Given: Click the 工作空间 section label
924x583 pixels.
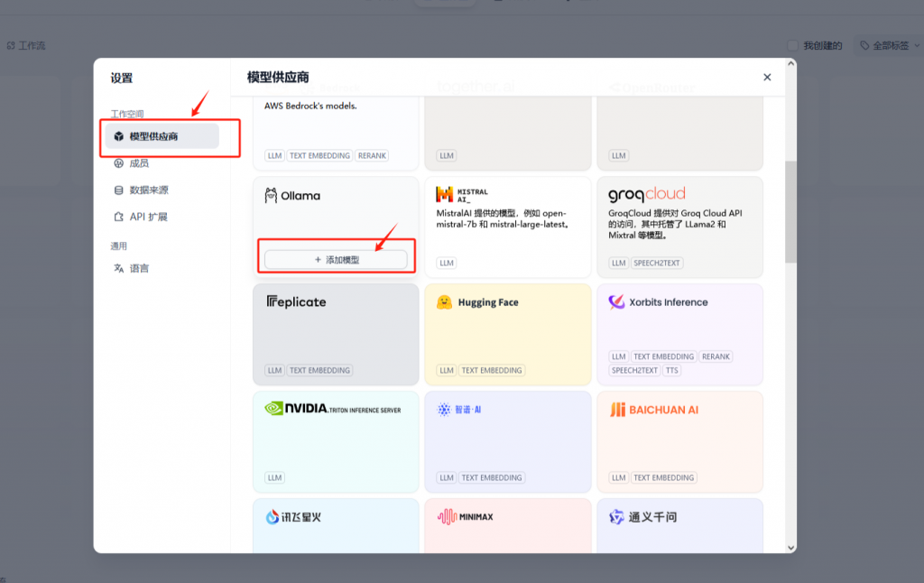Looking at the screenshot, I should pos(127,114).
